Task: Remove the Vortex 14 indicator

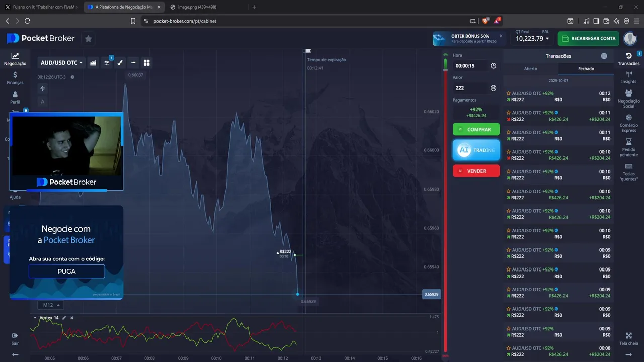Action: pos(72,318)
